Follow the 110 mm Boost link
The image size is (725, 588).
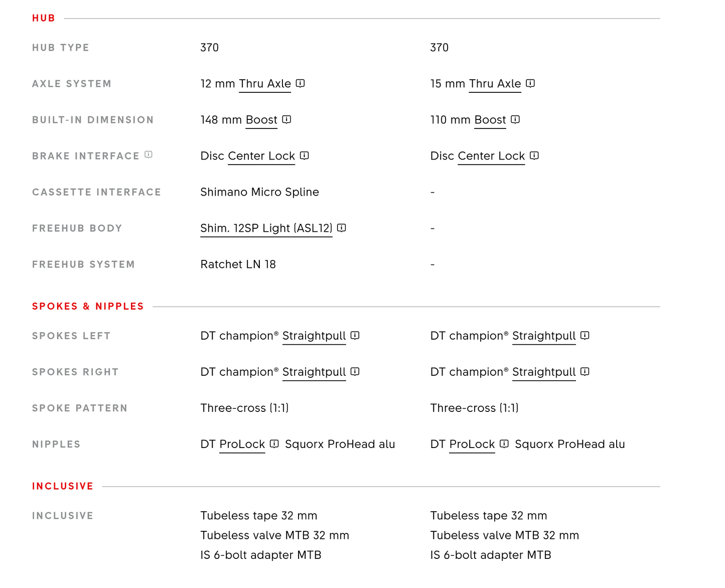(490, 120)
